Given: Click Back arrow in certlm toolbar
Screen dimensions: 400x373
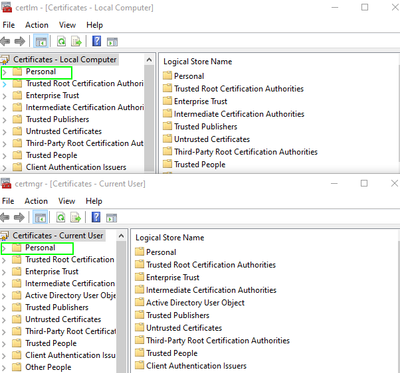Looking at the screenshot, I should click(x=5, y=42).
